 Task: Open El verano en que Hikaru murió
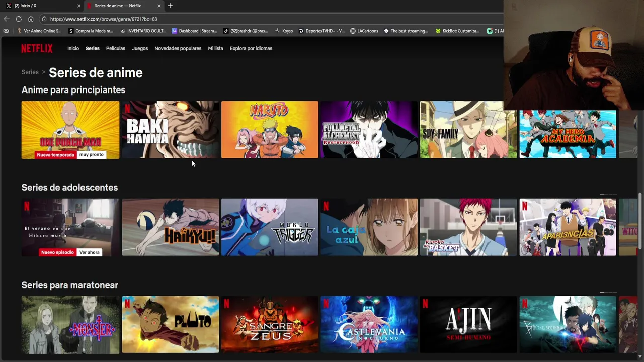click(70, 227)
